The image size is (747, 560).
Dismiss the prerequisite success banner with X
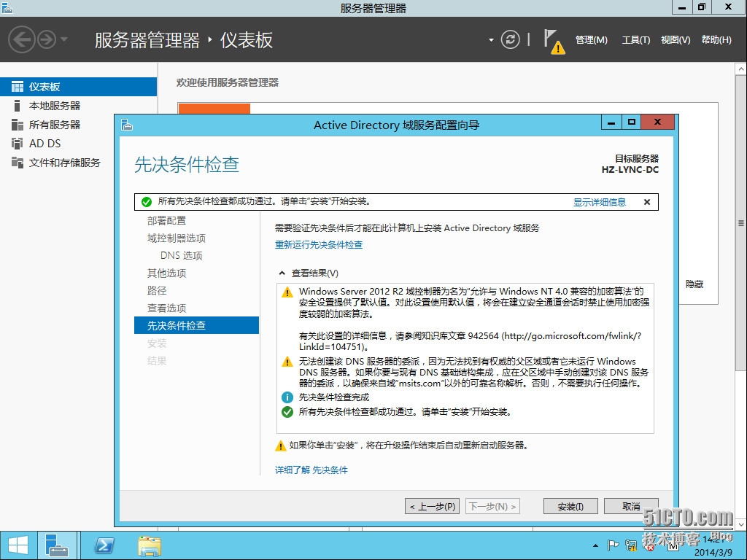tap(647, 202)
